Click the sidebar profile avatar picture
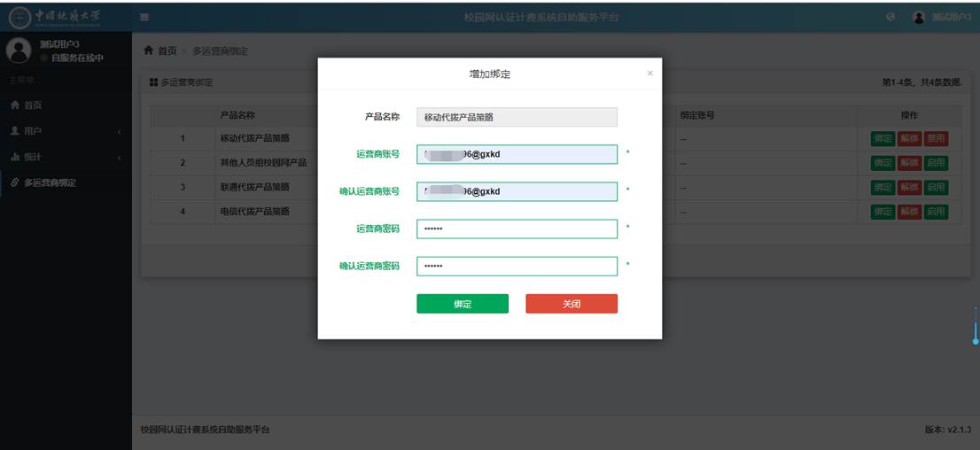 point(18,50)
